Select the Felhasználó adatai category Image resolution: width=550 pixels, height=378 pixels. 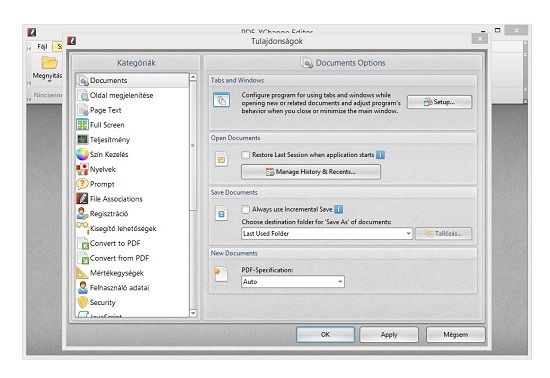(132, 288)
